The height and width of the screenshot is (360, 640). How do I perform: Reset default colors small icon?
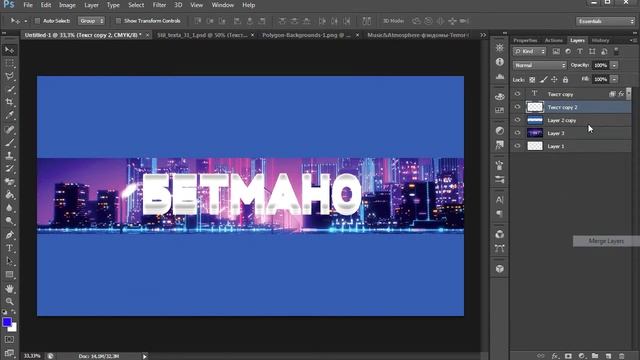4,312
